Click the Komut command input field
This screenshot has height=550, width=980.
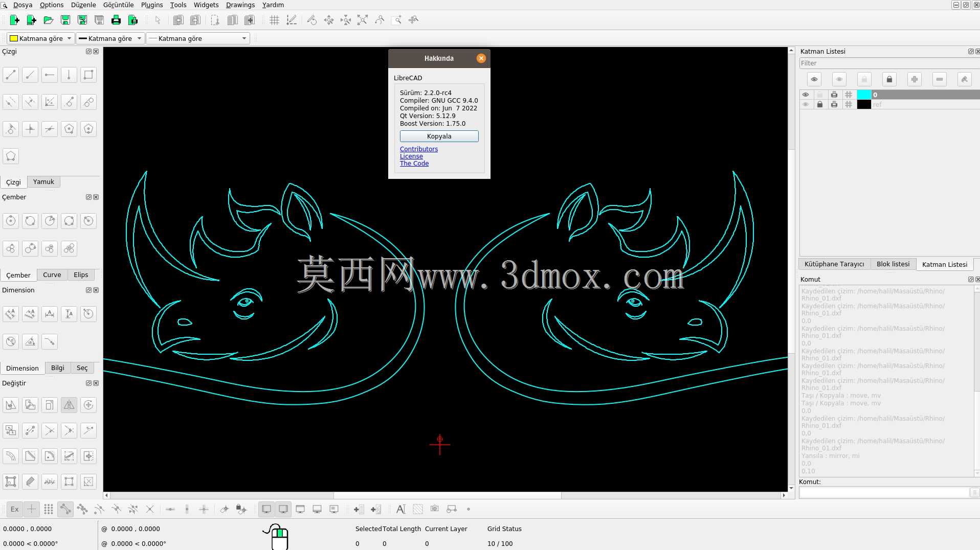pos(884,492)
